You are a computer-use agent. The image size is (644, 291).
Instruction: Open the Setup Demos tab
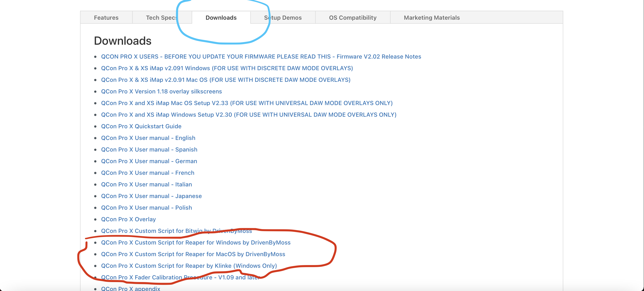pyautogui.click(x=283, y=17)
